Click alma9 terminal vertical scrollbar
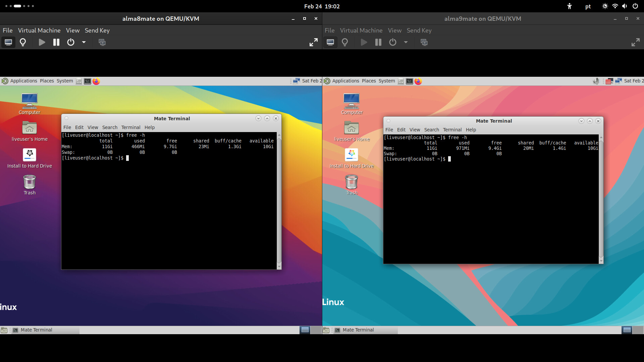The image size is (644, 362). coord(601,198)
